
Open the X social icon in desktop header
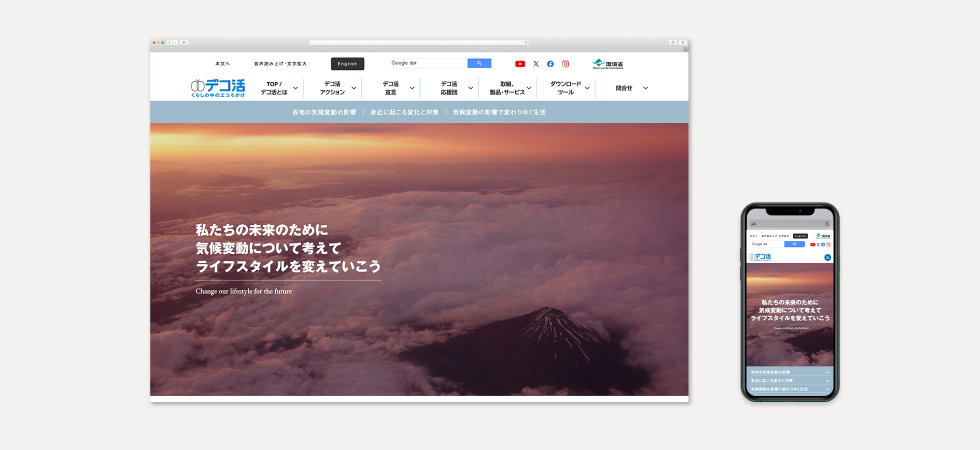click(x=536, y=64)
